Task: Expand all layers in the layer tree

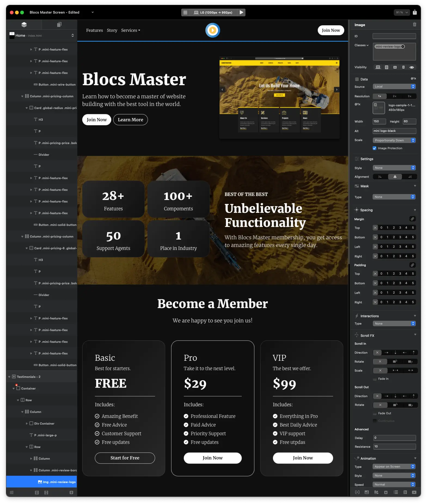Action: click(37, 493)
